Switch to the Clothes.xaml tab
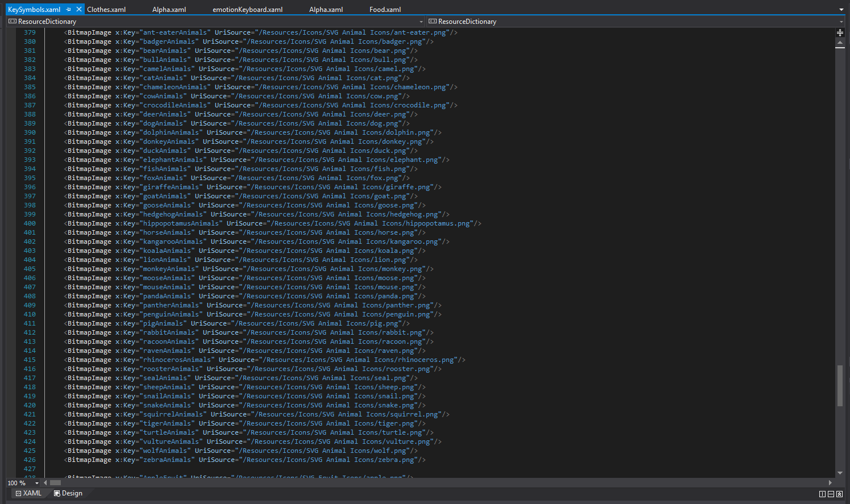The height and width of the screenshot is (504, 850). tap(106, 10)
